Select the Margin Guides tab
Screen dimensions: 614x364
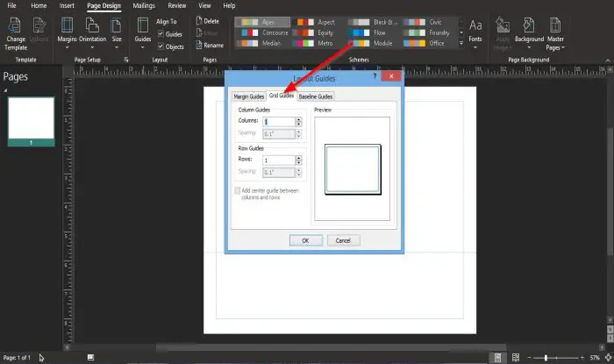[248, 96]
